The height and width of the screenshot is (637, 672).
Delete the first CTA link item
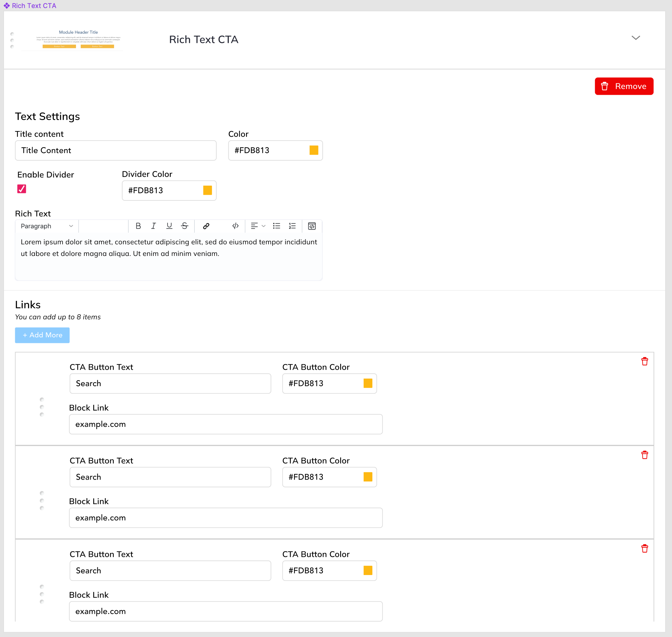point(645,362)
